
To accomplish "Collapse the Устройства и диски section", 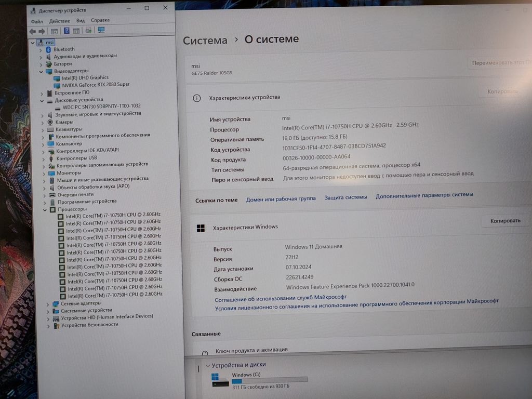I will [x=208, y=365].
